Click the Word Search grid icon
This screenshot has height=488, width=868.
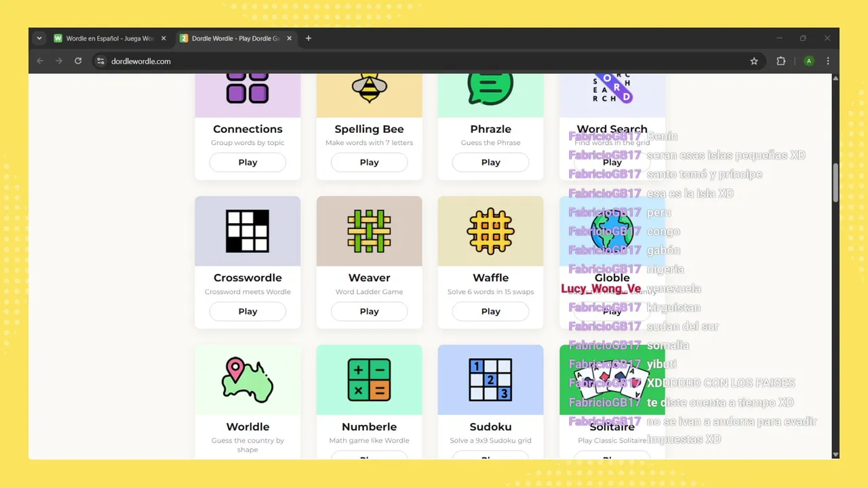click(x=612, y=88)
